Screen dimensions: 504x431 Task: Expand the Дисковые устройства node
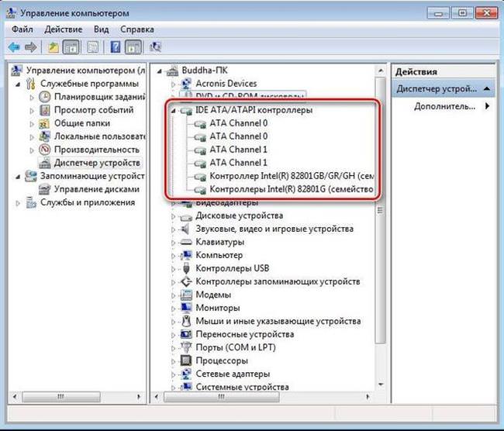(x=173, y=216)
